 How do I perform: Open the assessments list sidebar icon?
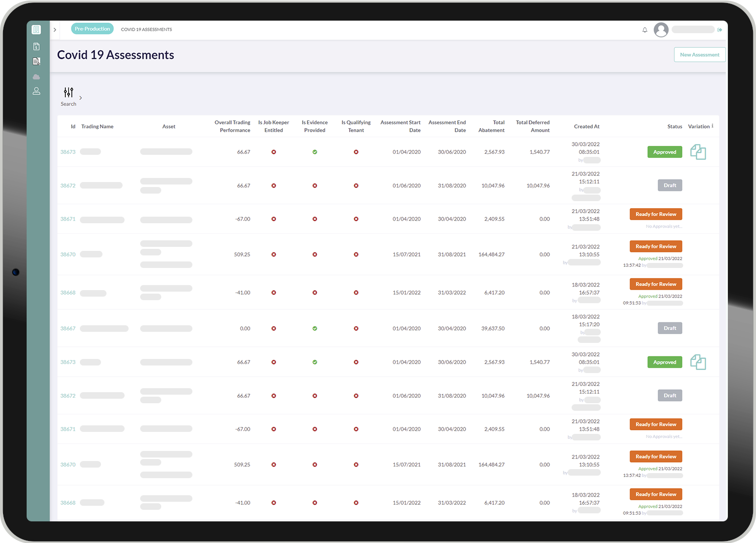(x=36, y=61)
